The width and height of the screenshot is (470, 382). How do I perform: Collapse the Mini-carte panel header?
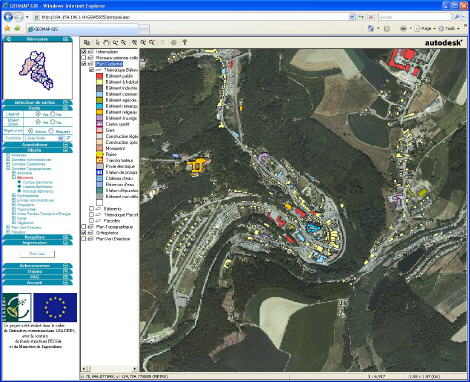tap(37, 39)
